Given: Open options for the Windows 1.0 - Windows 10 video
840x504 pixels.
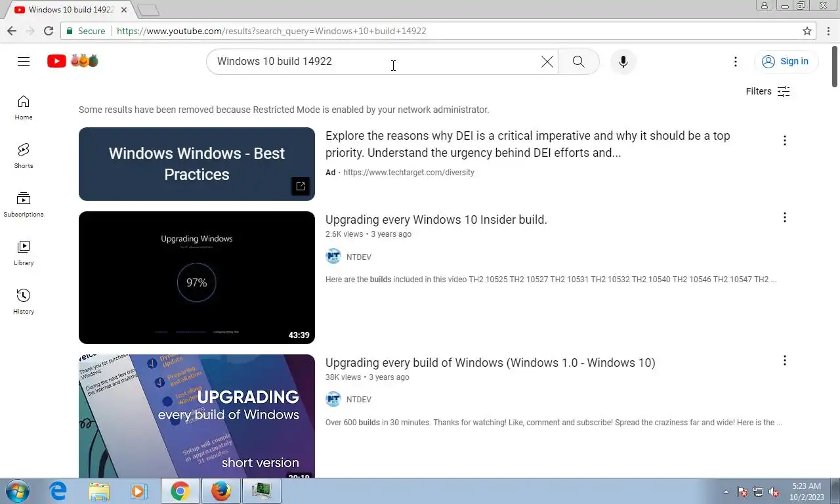Looking at the screenshot, I should pyautogui.click(x=784, y=360).
